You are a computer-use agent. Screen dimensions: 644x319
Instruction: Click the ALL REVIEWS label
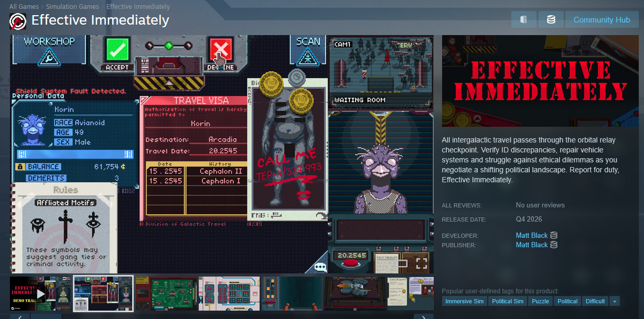click(461, 205)
